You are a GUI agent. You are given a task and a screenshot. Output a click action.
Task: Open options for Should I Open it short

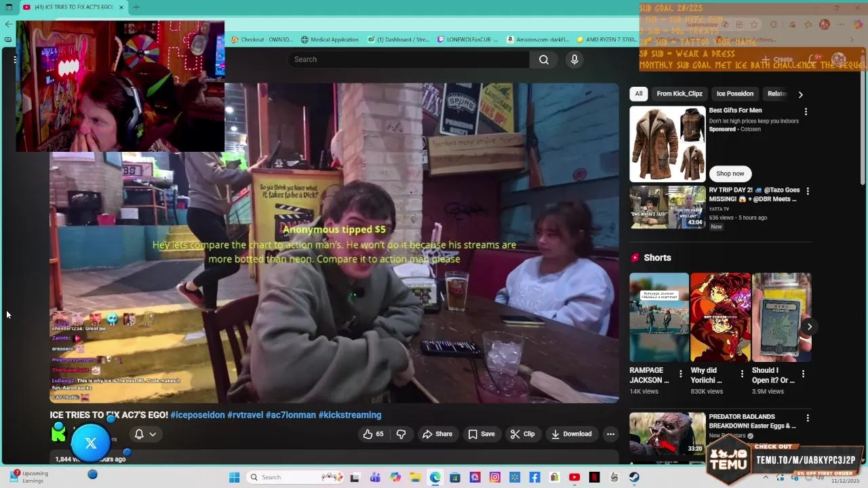(803, 373)
